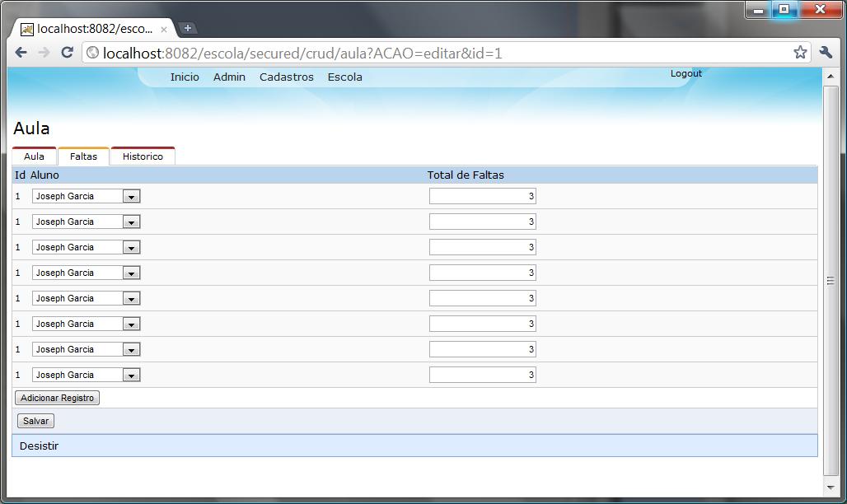Image resolution: width=847 pixels, height=504 pixels.
Task: Click the Total de Faltas field in first row
Action: pyautogui.click(x=482, y=196)
